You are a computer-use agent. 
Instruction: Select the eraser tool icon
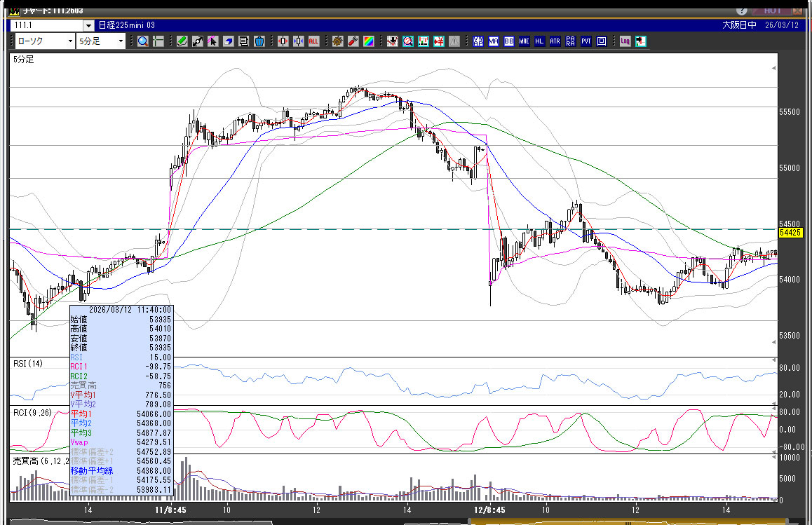click(x=229, y=41)
